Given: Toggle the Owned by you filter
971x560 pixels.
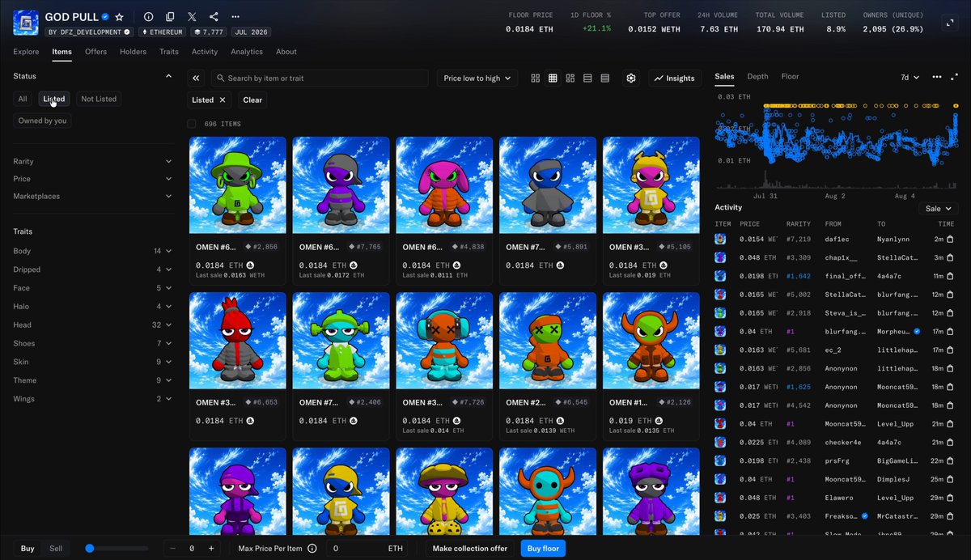Looking at the screenshot, I should (43, 121).
